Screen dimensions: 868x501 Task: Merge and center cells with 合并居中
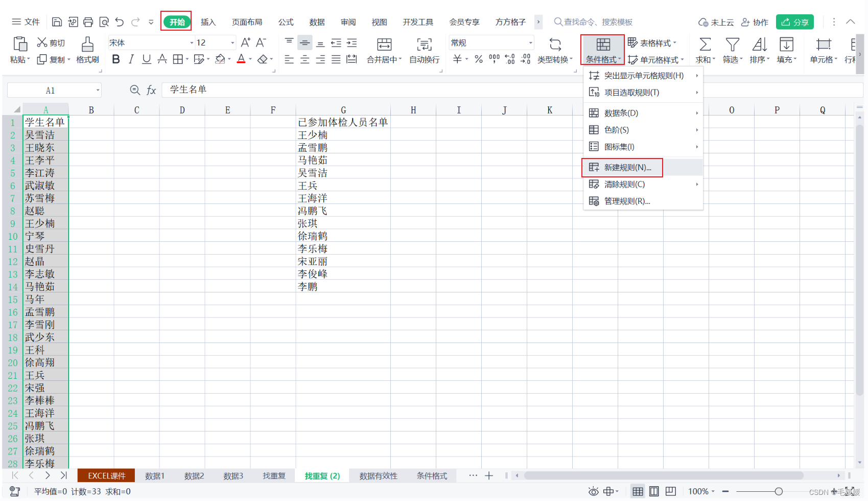coord(384,50)
